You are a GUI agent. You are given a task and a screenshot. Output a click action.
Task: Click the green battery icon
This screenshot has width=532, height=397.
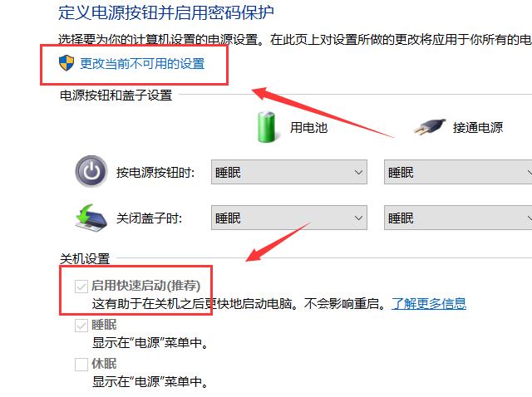click(266, 127)
